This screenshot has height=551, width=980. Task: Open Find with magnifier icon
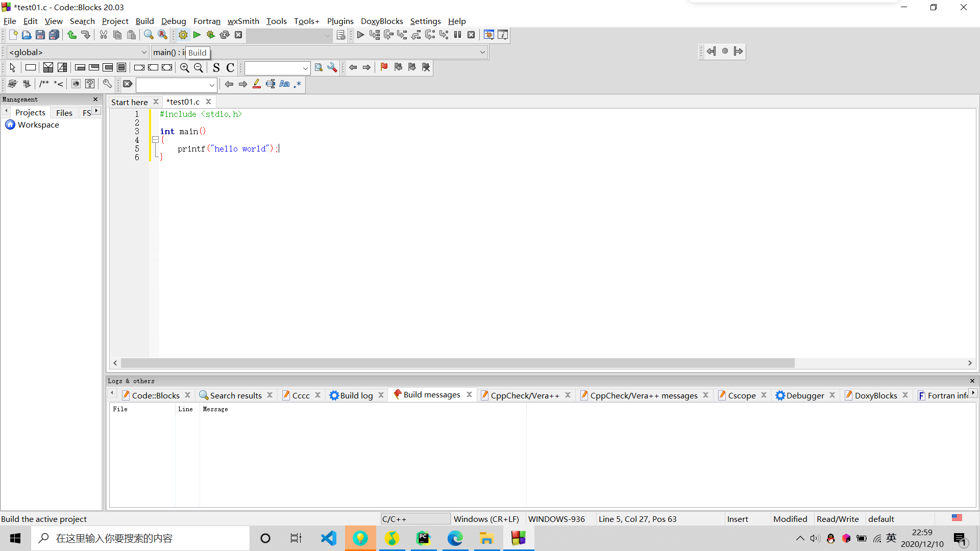point(149,35)
